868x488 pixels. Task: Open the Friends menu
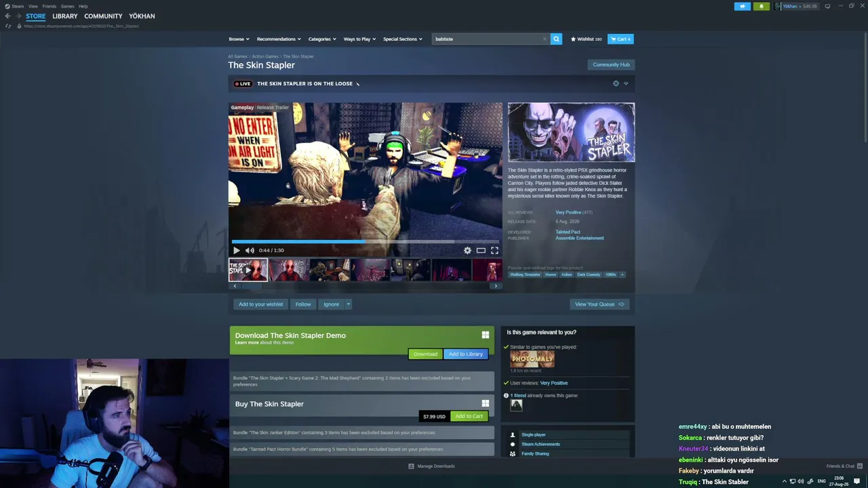click(x=50, y=6)
